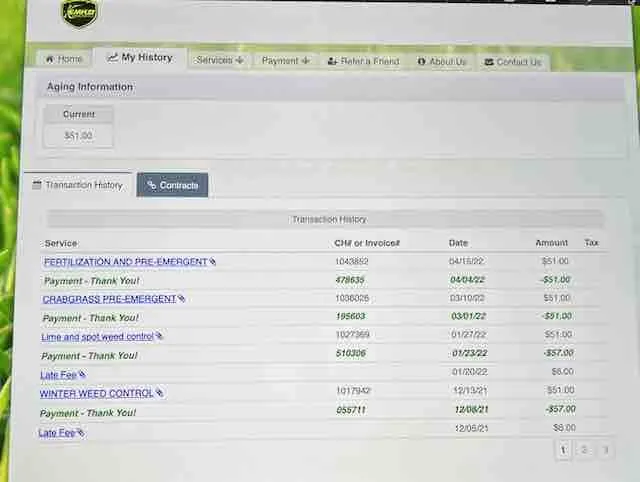
Task: Click icon beside the 12/05/21 Late Fee
Action: click(80, 433)
